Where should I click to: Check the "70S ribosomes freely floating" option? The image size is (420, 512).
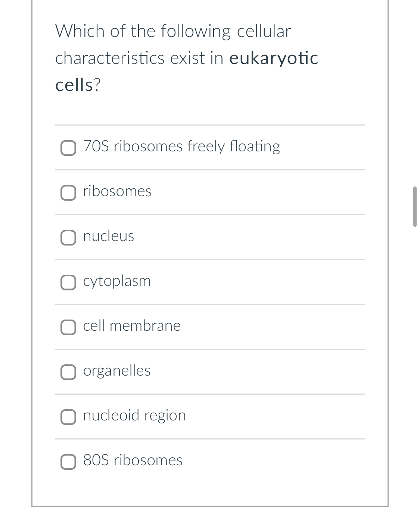pyautogui.click(x=68, y=147)
